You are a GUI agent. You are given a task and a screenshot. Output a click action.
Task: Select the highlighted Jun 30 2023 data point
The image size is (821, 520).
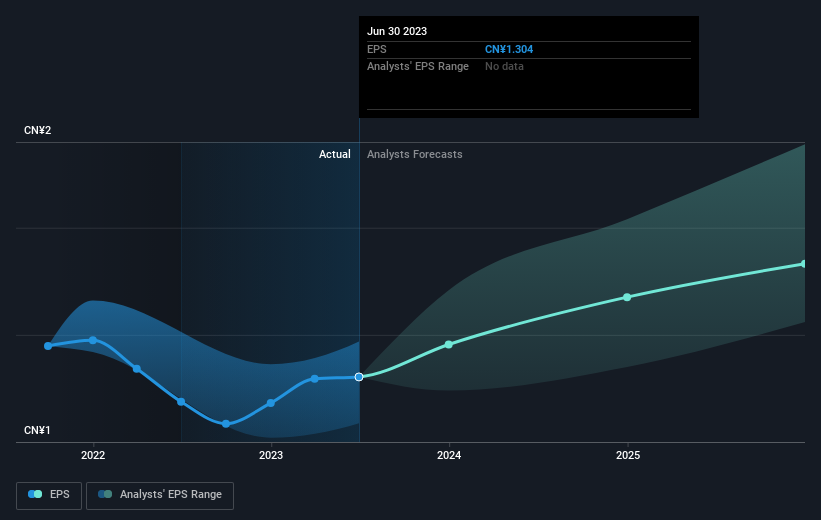[359, 377]
